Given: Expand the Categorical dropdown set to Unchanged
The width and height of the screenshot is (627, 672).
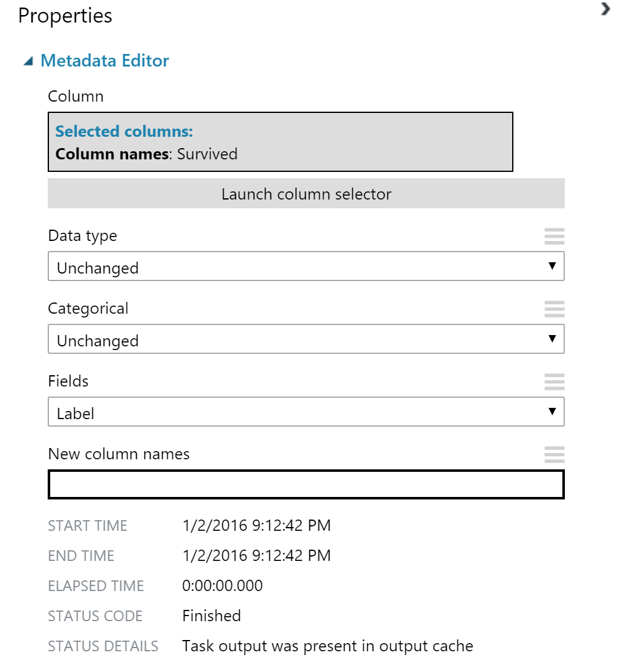Looking at the screenshot, I should (x=306, y=339).
